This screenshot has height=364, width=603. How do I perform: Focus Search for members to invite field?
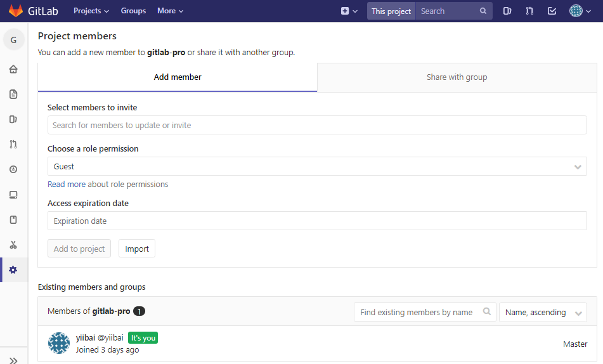pos(317,125)
